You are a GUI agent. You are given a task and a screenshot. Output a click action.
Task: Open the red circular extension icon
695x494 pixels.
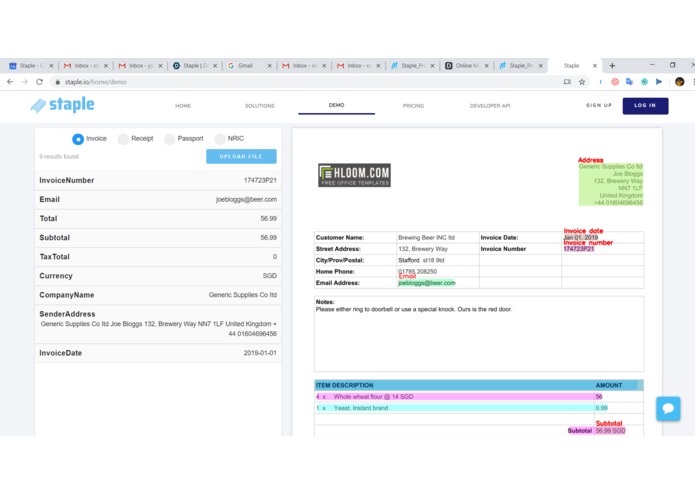tap(615, 82)
